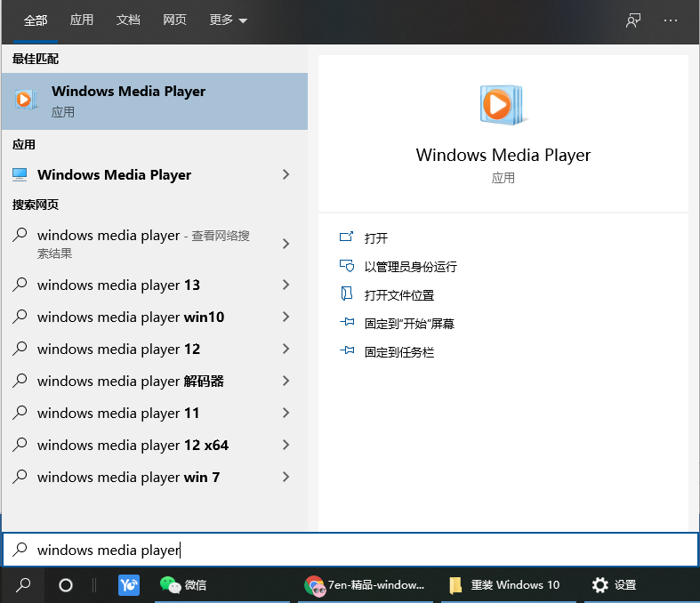Click the large Windows Media Player icon
The image size is (700, 603).
pyautogui.click(x=503, y=105)
